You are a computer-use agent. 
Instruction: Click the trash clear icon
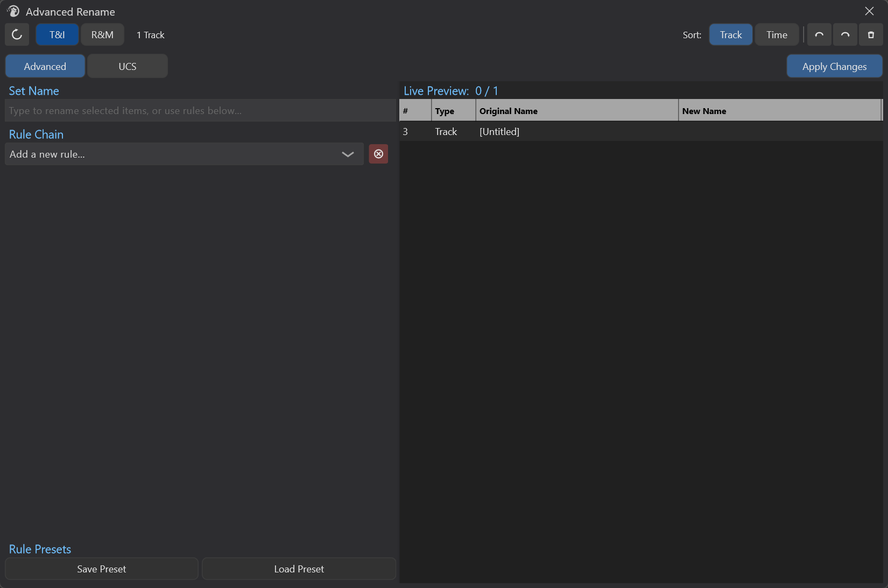(871, 34)
